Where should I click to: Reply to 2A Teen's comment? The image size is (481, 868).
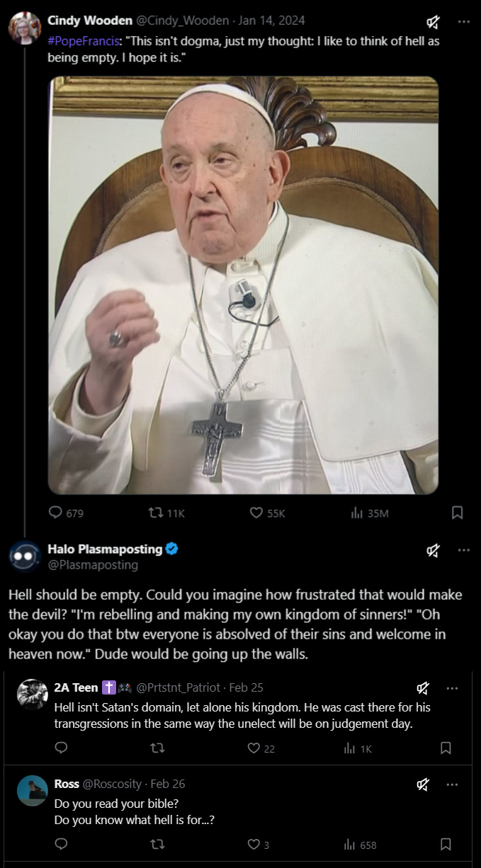pos(61,748)
